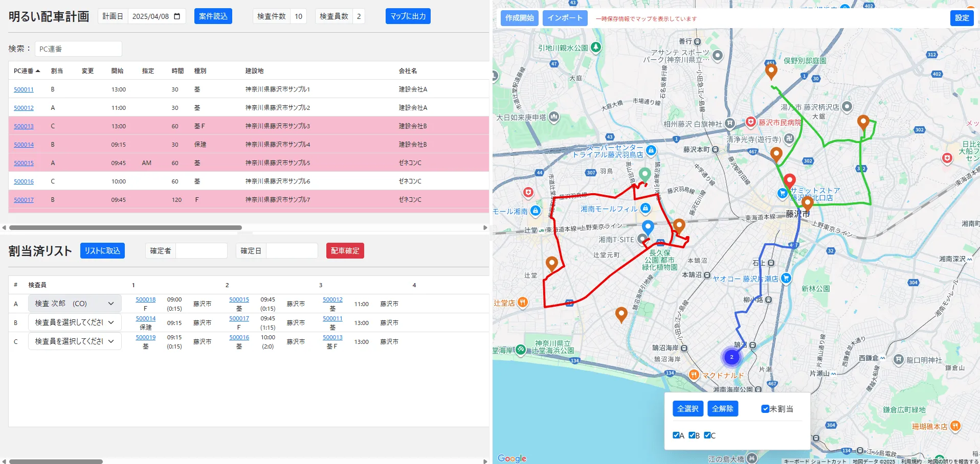Click the sort arrow beside PC連番 header
The height and width of the screenshot is (464, 980).
38,71
